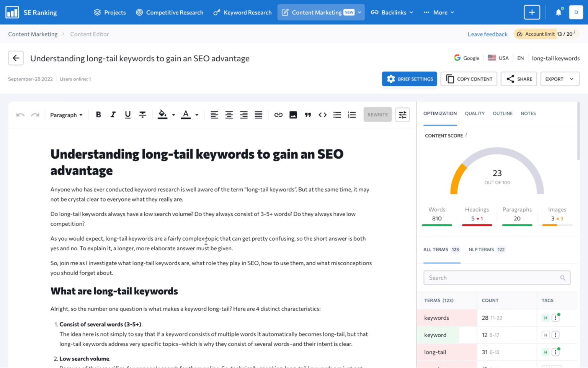Open the Keyword Research menu

point(242,12)
